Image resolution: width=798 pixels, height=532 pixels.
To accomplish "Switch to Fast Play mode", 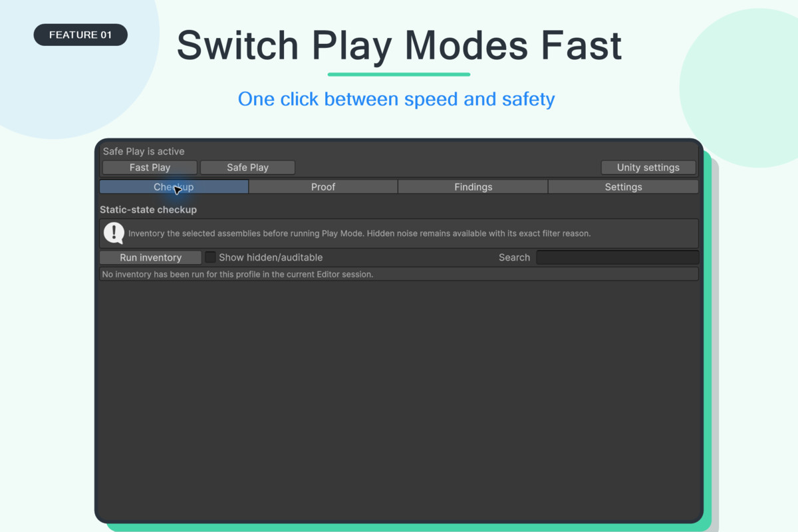I will (x=150, y=168).
